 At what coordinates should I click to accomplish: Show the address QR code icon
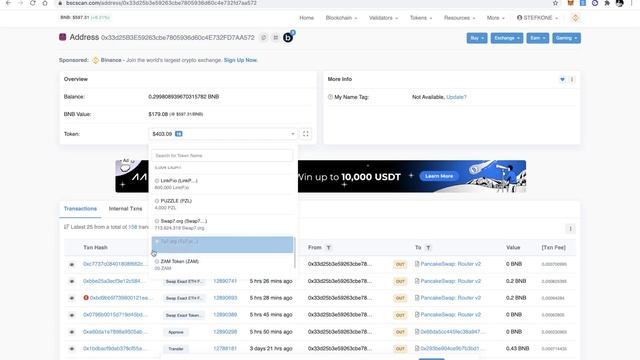(x=276, y=38)
